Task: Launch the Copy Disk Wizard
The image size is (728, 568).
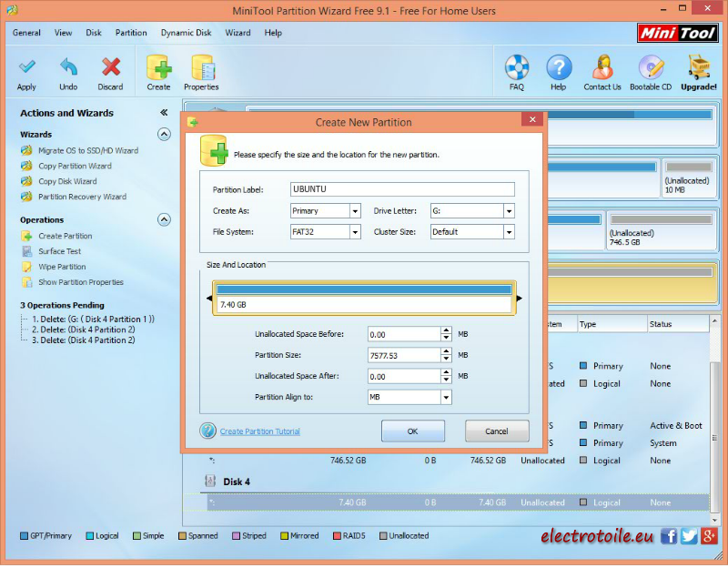Action: (x=67, y=181)
